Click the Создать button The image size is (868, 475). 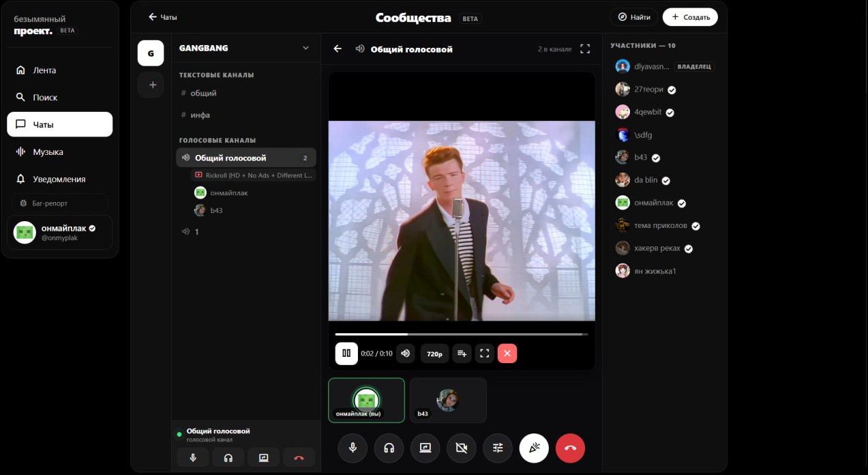tap(690, 17)
